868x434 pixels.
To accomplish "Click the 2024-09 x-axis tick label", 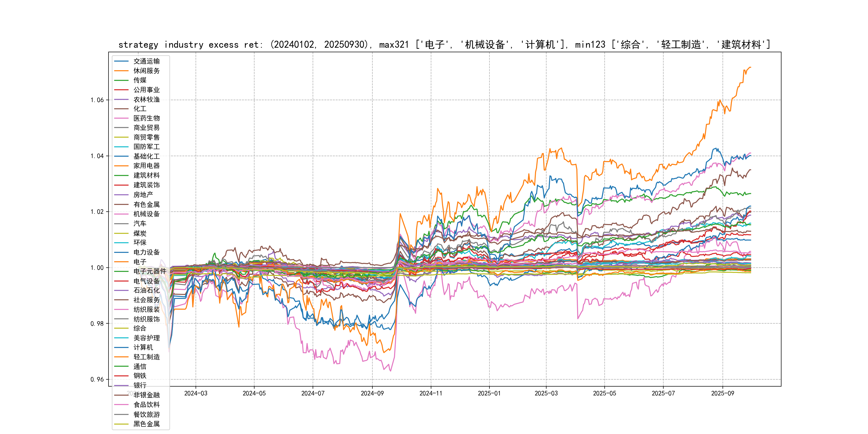I will point(372,394).
